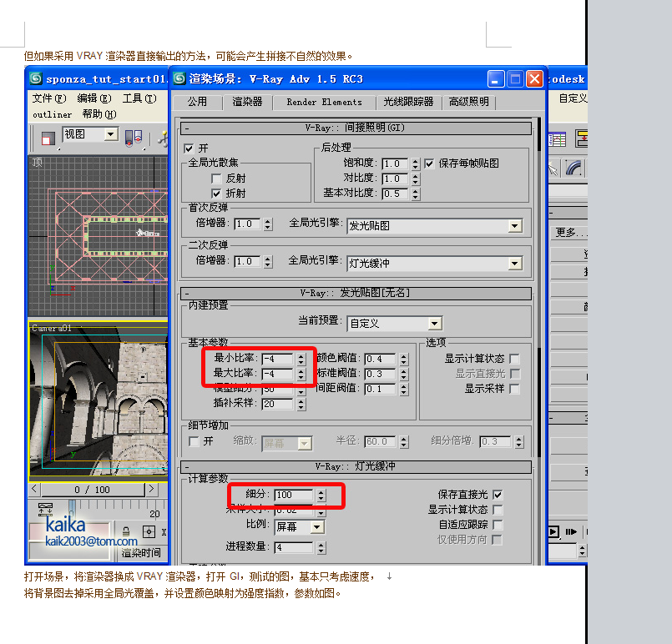Collapse the V-Ray 发光贴图 rollout
Screen dimensions: 672x644
(356, 294)
